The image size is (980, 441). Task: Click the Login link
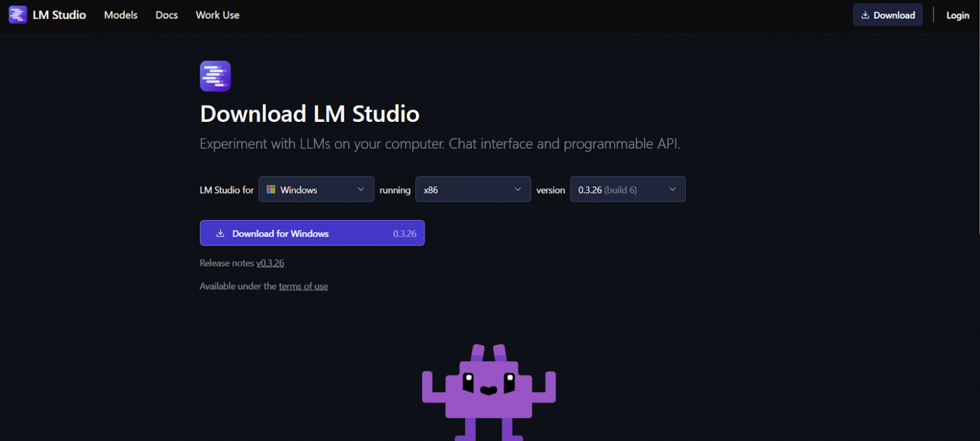[x=957, y=15]
